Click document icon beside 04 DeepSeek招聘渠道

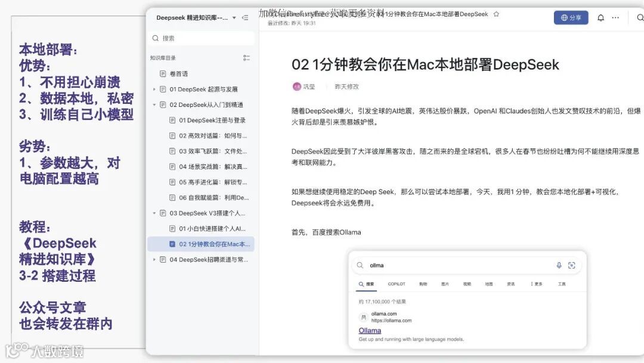[x=163, y=260]
